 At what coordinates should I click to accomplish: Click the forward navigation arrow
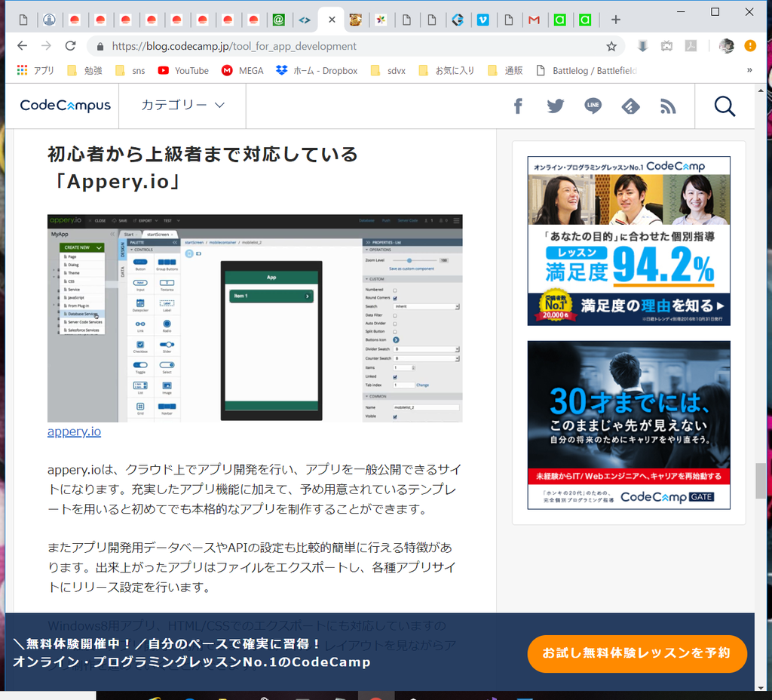coord(46,46)
